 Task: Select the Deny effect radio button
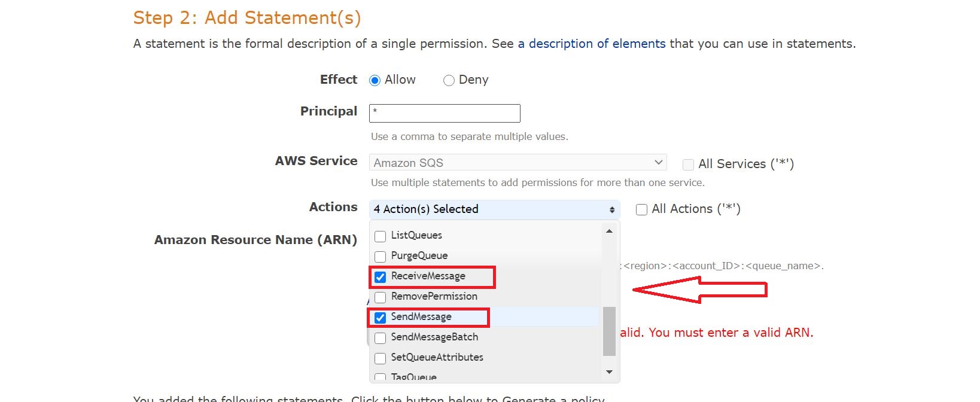449,81
